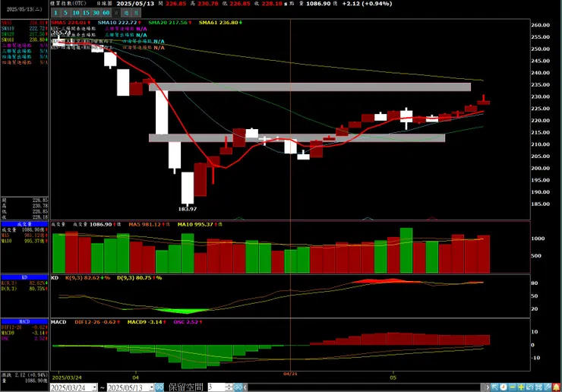
Task: Click the DIF12-26 -0.62 legend
Action: point(97,322)
